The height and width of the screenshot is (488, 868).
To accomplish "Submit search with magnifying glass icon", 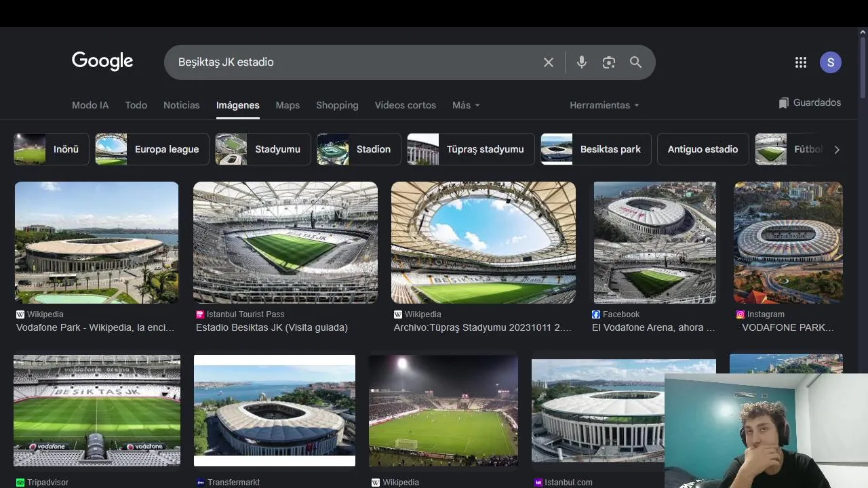I will pos(635,62).
